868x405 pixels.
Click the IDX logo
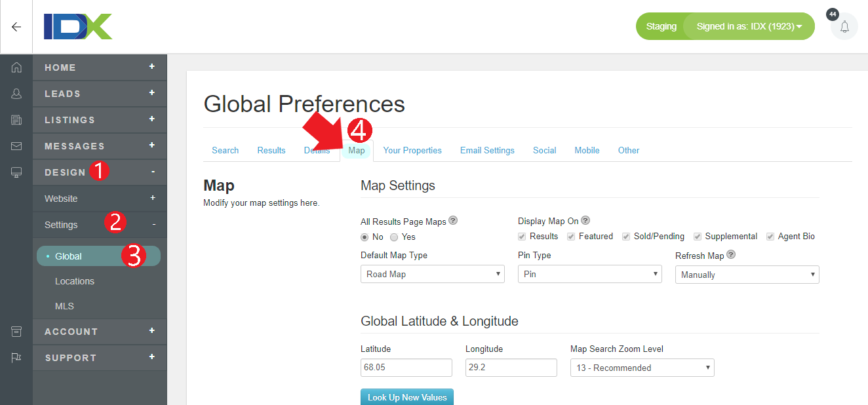point(78,27)
